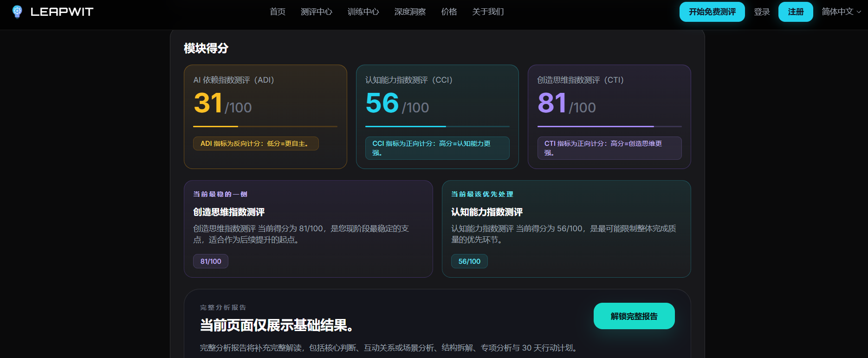Click the LEAPWIT lightbulb logo icon
The width and height of the screenshot is (868, 358).
(x=17, y=12)
